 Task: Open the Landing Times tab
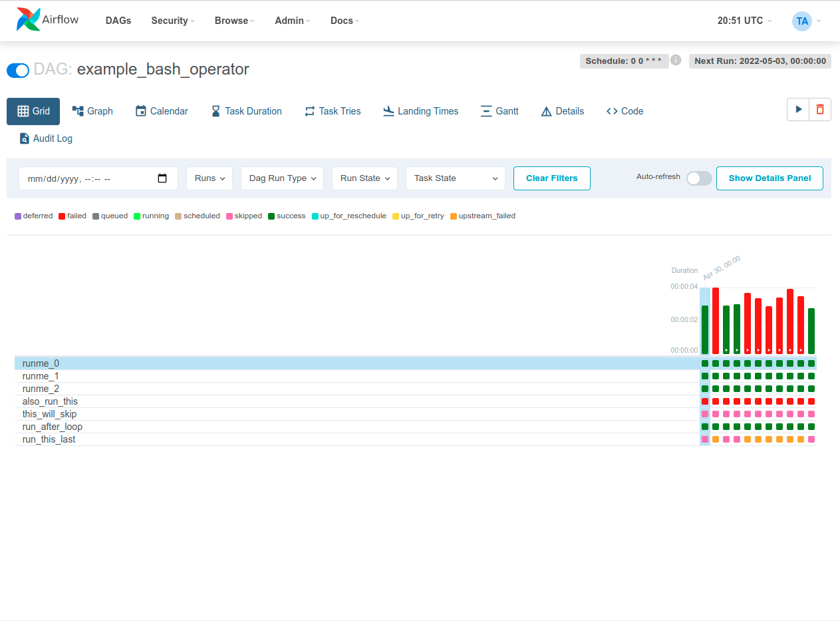[x=421, y=111]
